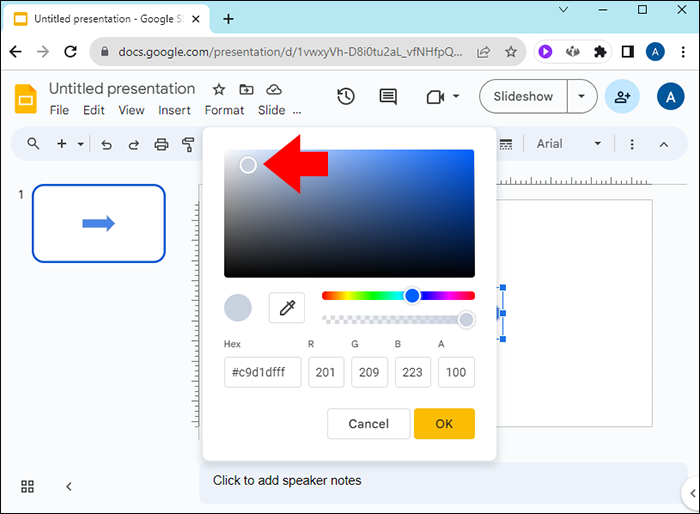Activate the paint format tool
The image size is (700, 514).
188,144
